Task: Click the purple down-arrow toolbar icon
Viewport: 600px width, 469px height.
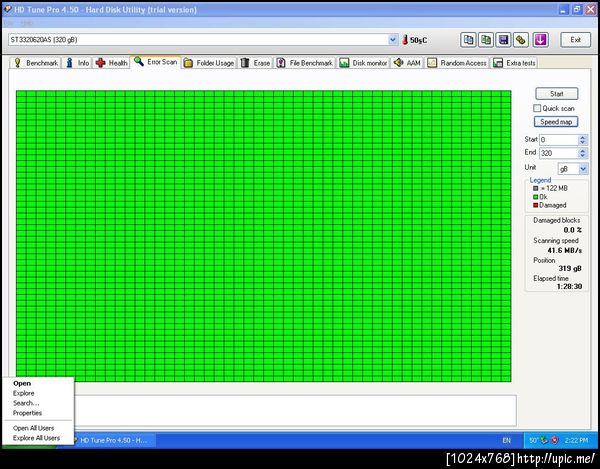Action: pyautogui.click(x=540, y=40)
